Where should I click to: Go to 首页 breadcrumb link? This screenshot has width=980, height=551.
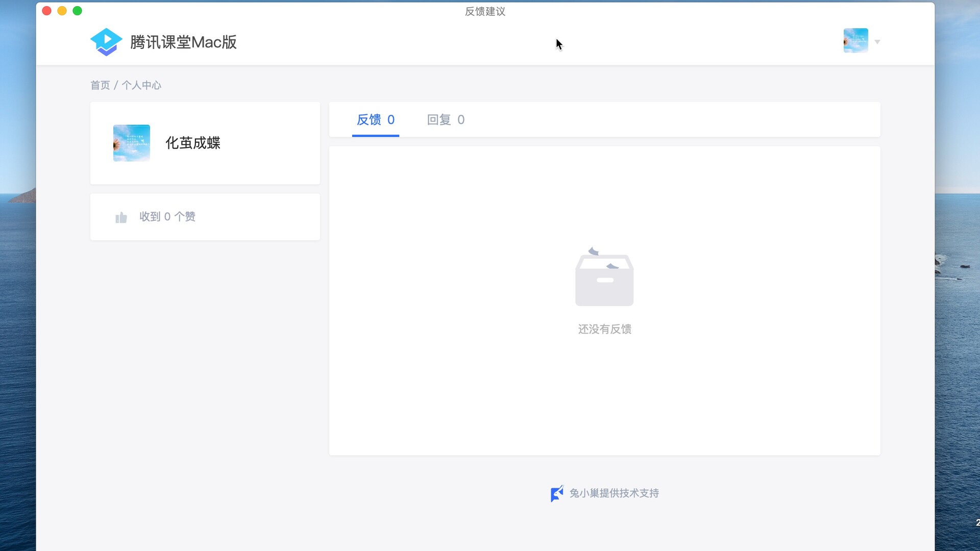[100, 85]
